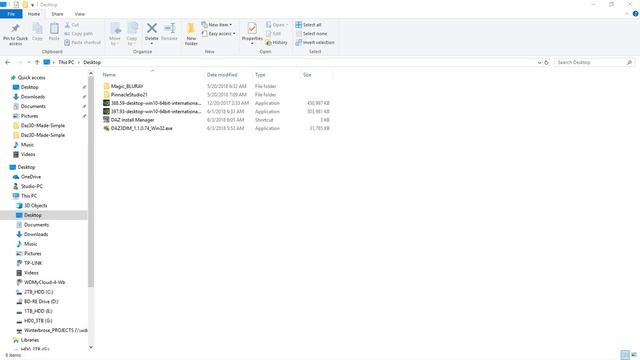640x360 pixels.
Task: Open the File menu tab
Action: coord(11,14)
